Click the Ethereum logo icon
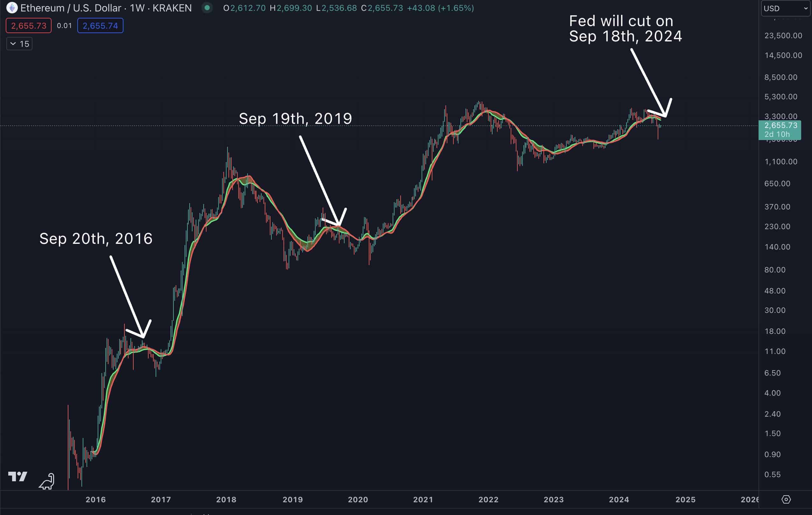This screenshot has width=812, height=515. click(12, 8)
